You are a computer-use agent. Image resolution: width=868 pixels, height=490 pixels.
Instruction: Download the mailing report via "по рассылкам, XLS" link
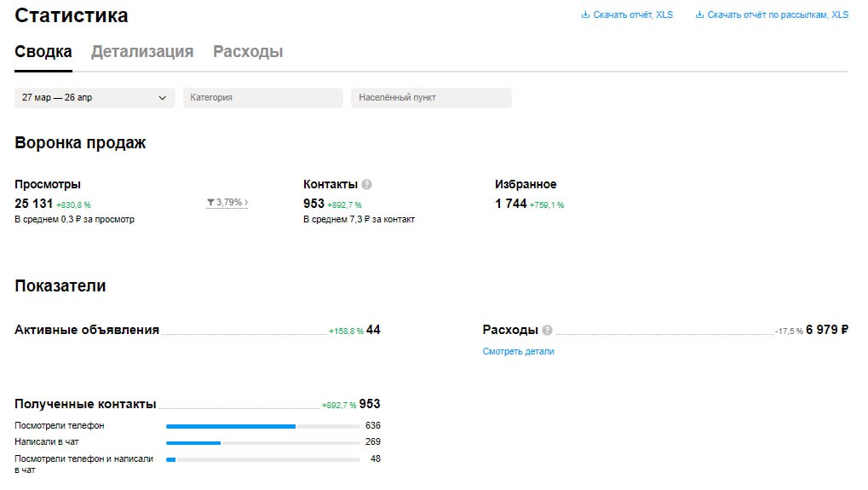(x=777, y=14)
